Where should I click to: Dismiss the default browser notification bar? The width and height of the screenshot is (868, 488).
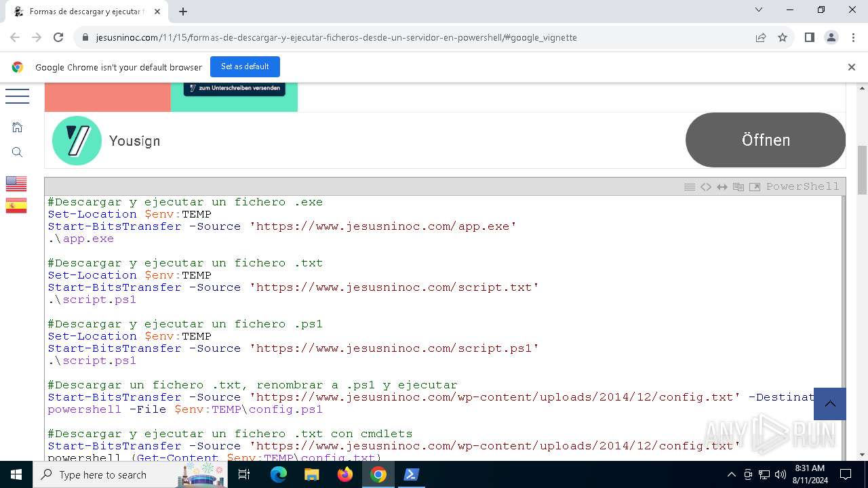[852, 67]
